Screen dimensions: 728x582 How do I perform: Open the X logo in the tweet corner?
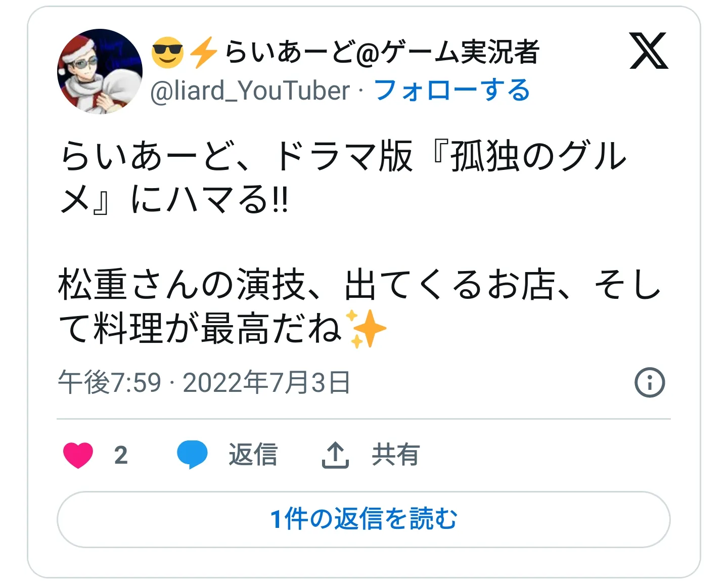pos(649,51)
